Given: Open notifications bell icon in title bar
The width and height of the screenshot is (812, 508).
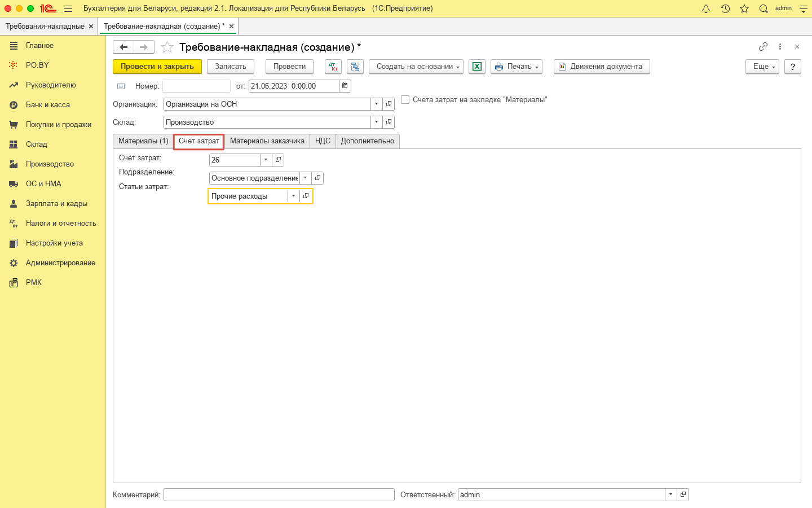Looking at the screenshot, I should click(x=706, y=8).
